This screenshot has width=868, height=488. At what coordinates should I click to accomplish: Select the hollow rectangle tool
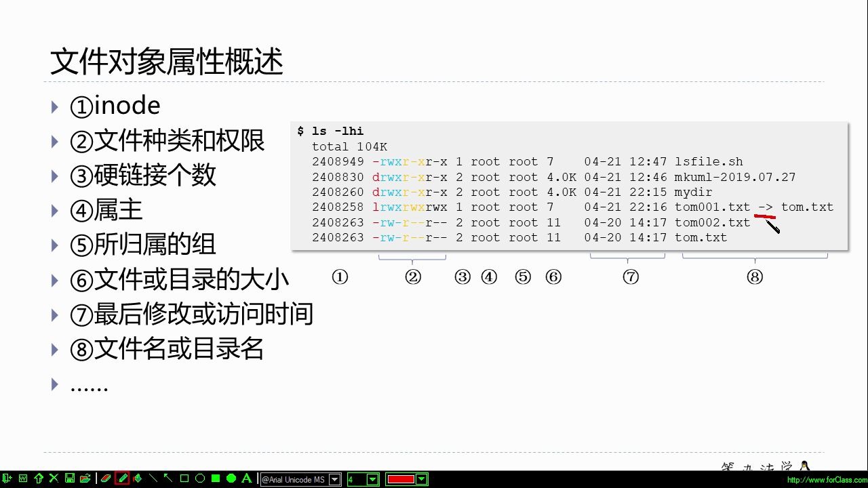click(184, 479)
